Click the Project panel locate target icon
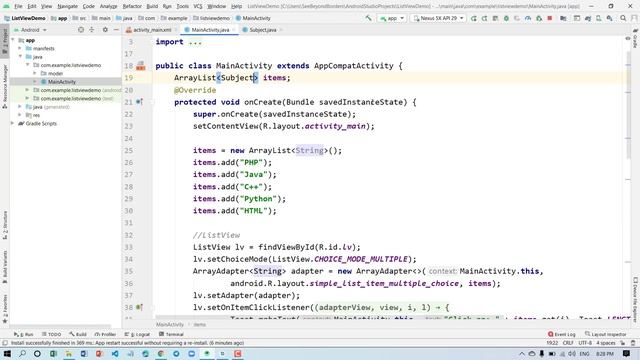 [81, 30]
